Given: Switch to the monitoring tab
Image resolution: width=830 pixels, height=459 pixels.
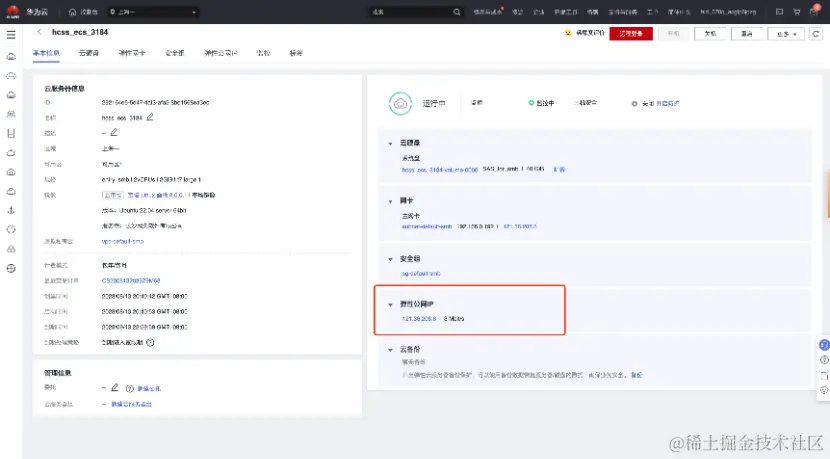Looking at the screenshot, I should pos(263,53).
